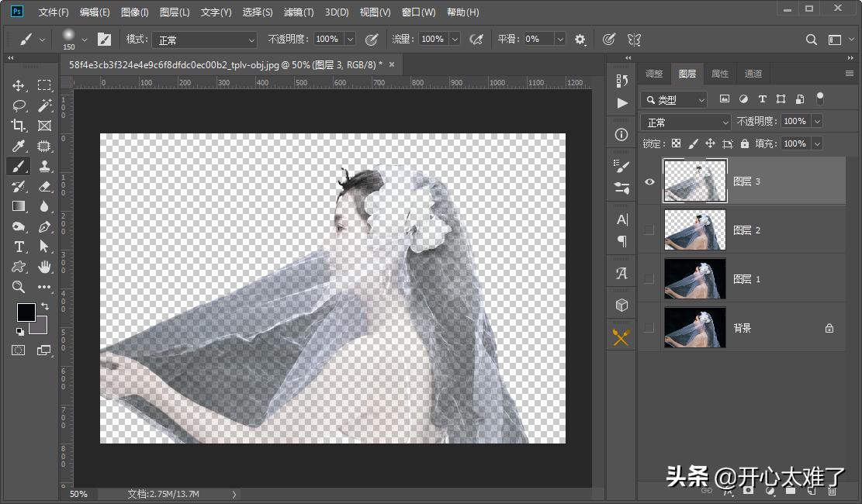Hide layer 图层 3 with eye icon

(x=649, y=182)
